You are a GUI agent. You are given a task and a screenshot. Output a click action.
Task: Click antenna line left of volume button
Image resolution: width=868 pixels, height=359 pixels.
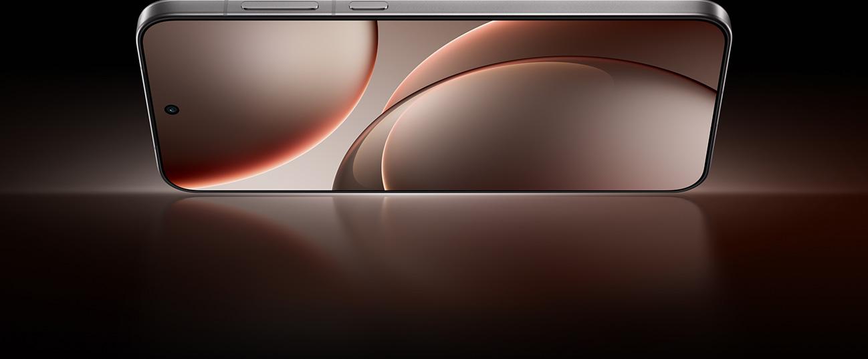[225, 7]
